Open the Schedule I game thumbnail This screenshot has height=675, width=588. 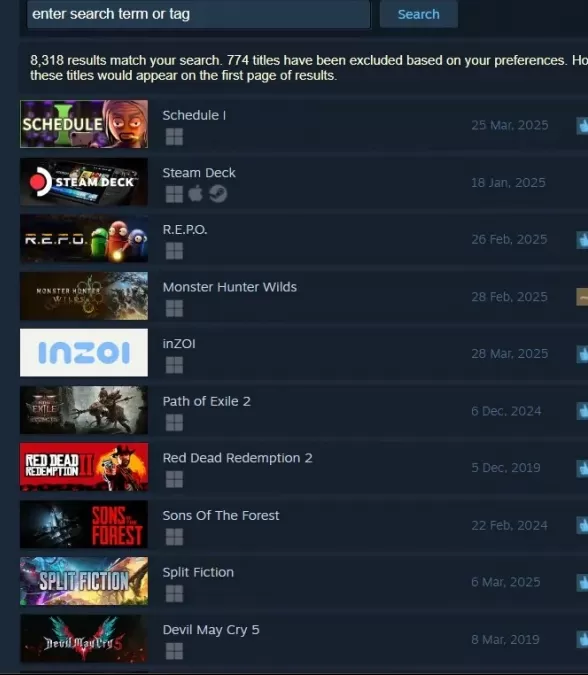tap(84, 124)
